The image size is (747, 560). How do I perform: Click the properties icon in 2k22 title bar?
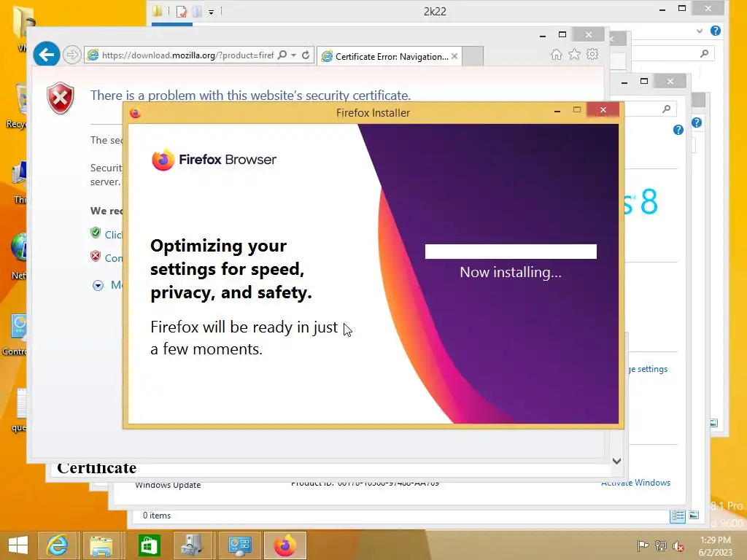[x=182, y=12]
